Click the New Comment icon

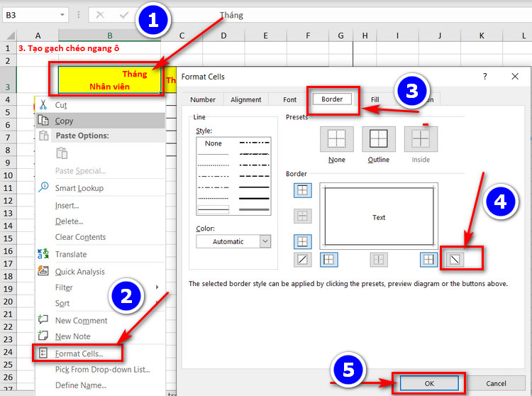point(43,319)
